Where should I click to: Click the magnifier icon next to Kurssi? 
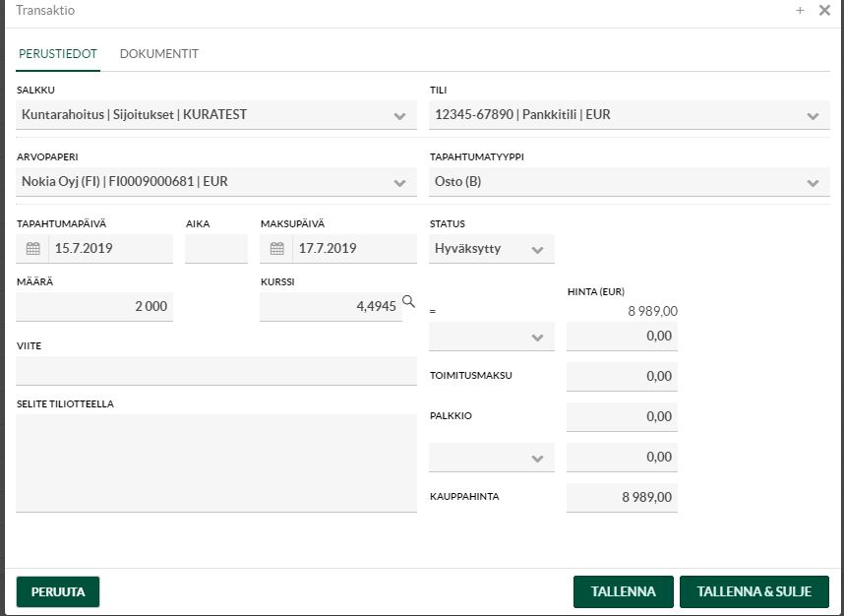[x=409, y=302]
